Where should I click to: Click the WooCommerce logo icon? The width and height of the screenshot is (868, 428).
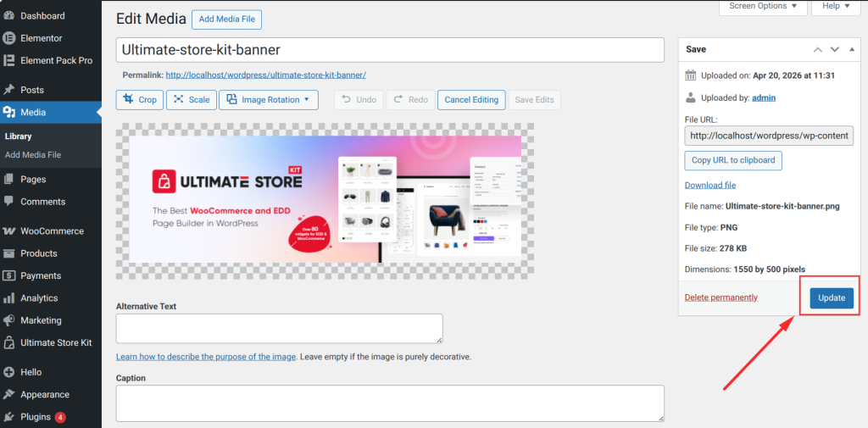click(8, 231)
